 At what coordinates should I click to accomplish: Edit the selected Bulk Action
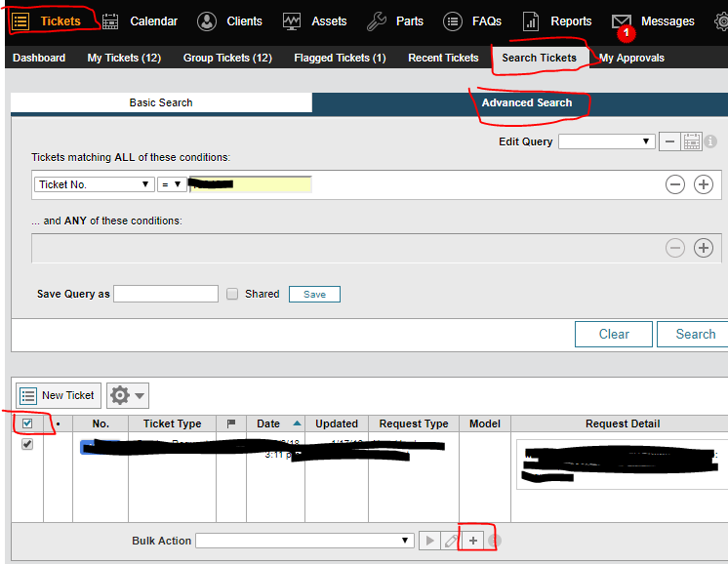[x=450, y=541]
